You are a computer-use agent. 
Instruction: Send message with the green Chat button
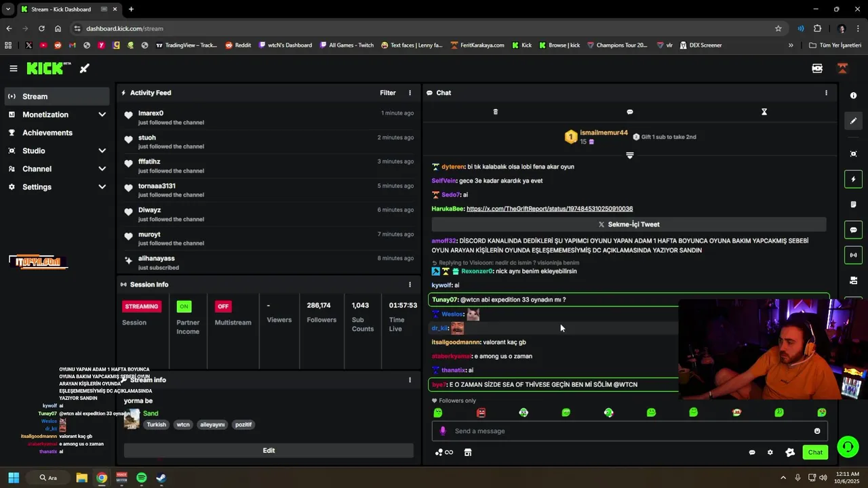click(815, 452)
